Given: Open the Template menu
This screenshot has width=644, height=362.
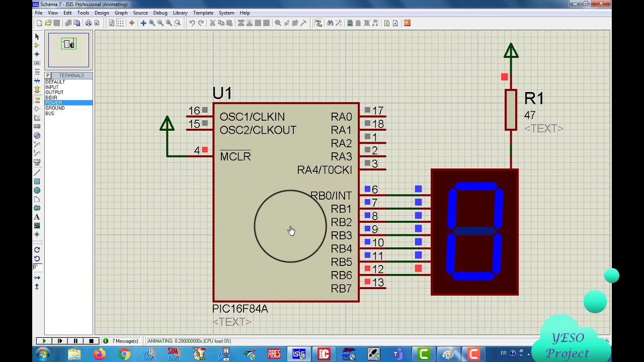Looking at the screenshot, I should point(203,13).
